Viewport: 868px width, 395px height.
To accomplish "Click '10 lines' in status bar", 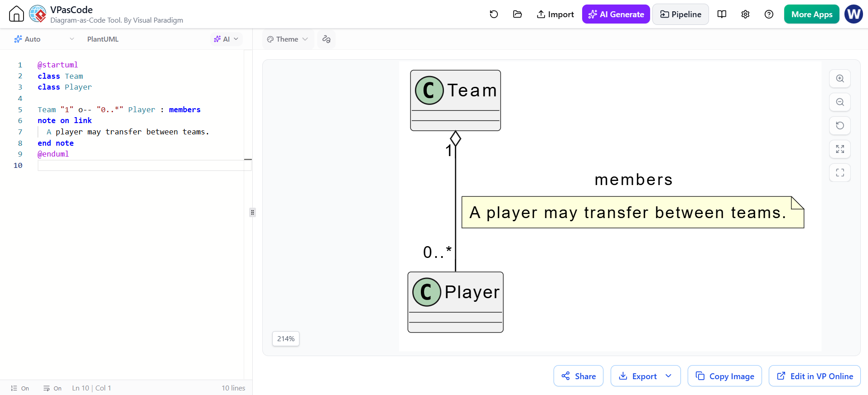I will (233, 388).
